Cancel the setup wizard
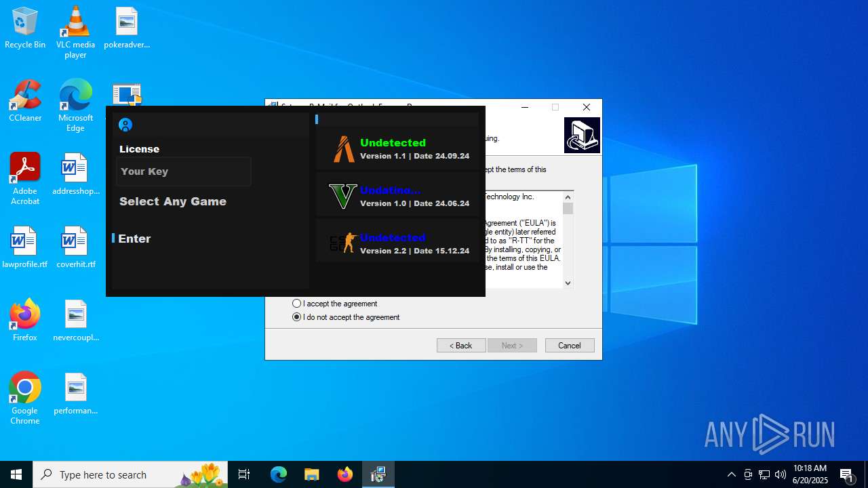This screenshot has width=868, height=488. coord(570,346)
